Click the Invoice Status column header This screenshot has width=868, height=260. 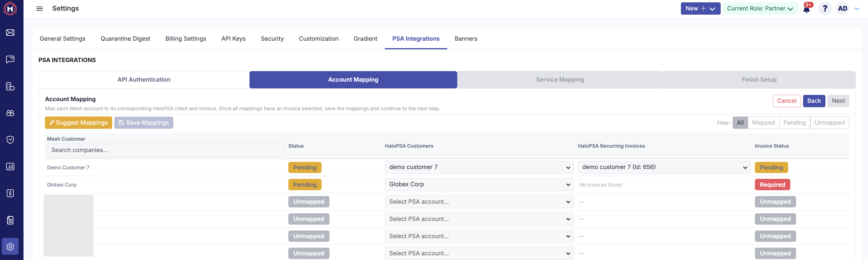pos(772,146)
